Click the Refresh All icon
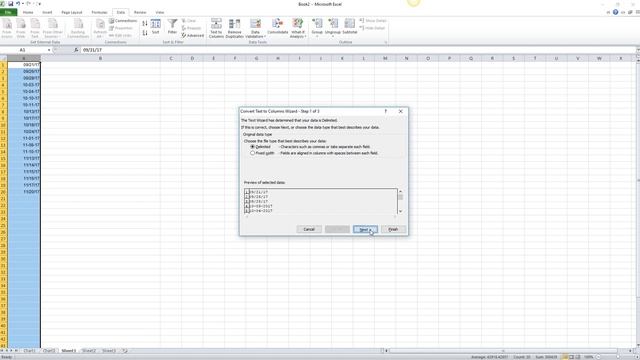The height and width of the screenshot is (360, 640). click(100, 28)
